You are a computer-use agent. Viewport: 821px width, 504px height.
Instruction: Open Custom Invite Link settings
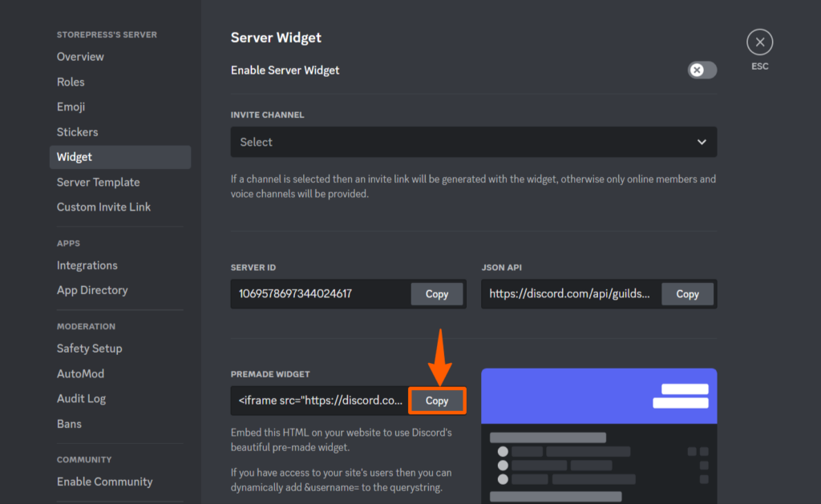[103, 208]
